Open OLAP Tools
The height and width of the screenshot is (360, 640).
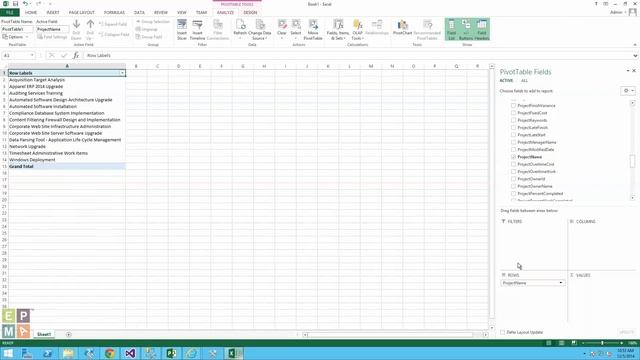point(358,29)
